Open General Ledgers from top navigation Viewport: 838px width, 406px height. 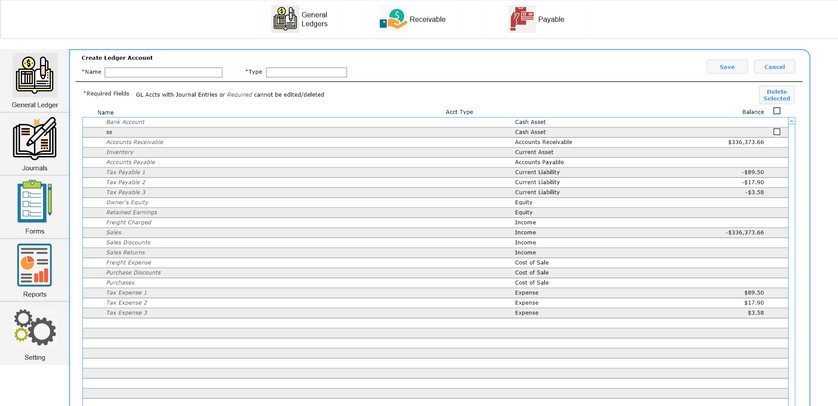pos(285,19)
